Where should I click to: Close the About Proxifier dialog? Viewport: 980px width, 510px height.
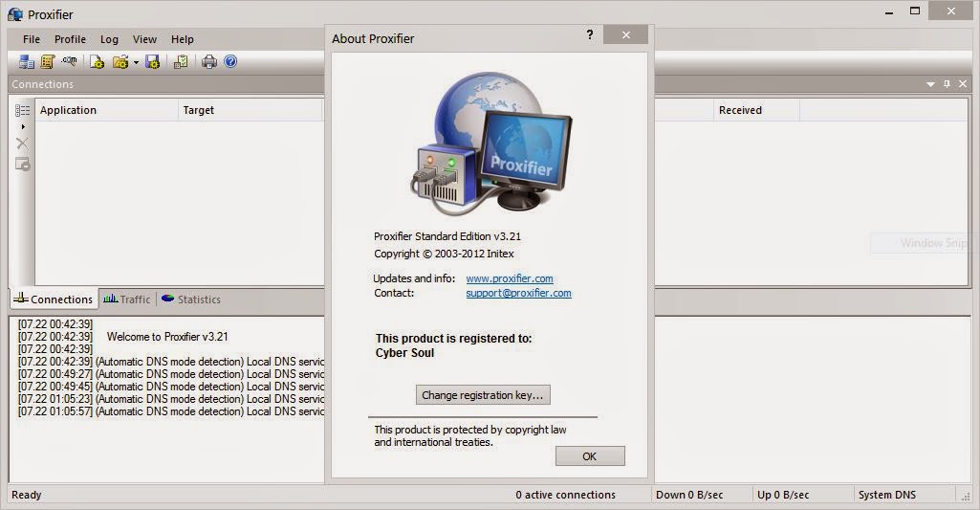click(625, 35)
